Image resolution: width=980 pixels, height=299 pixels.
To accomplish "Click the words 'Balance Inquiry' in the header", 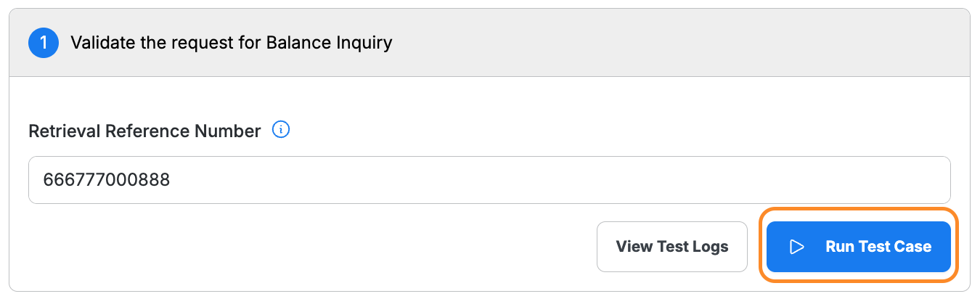I will 339,43.
